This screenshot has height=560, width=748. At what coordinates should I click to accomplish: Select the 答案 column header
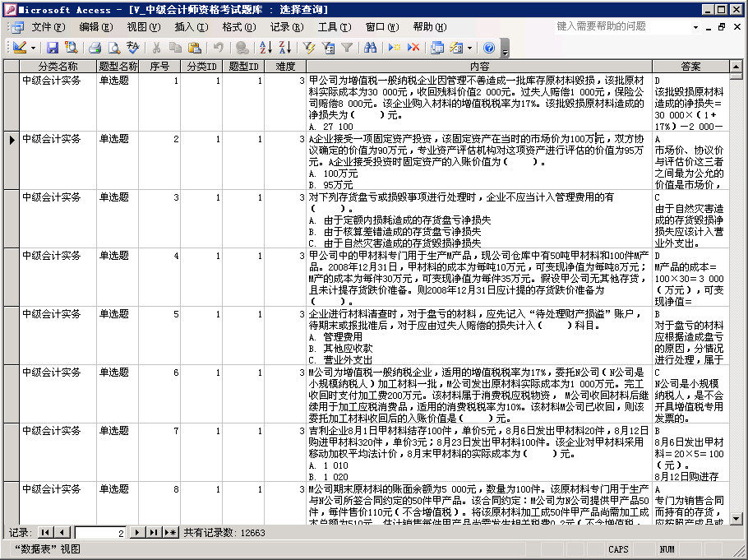(690, 67)
